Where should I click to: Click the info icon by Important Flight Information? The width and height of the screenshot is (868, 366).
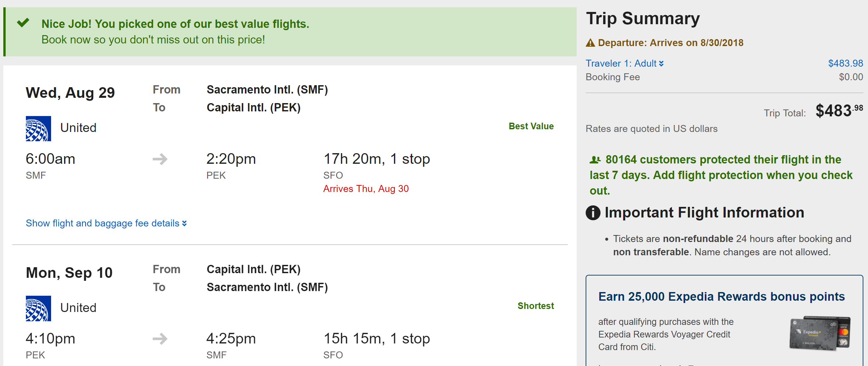click(x=593, y=213)
